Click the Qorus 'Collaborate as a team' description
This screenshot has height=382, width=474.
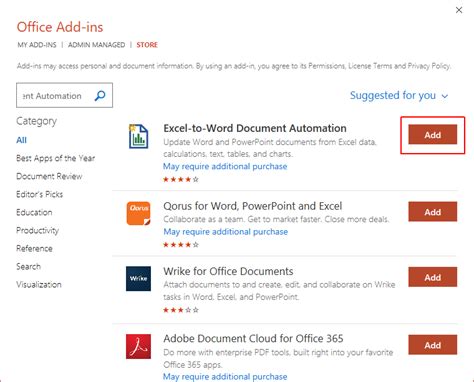[276, 219]
